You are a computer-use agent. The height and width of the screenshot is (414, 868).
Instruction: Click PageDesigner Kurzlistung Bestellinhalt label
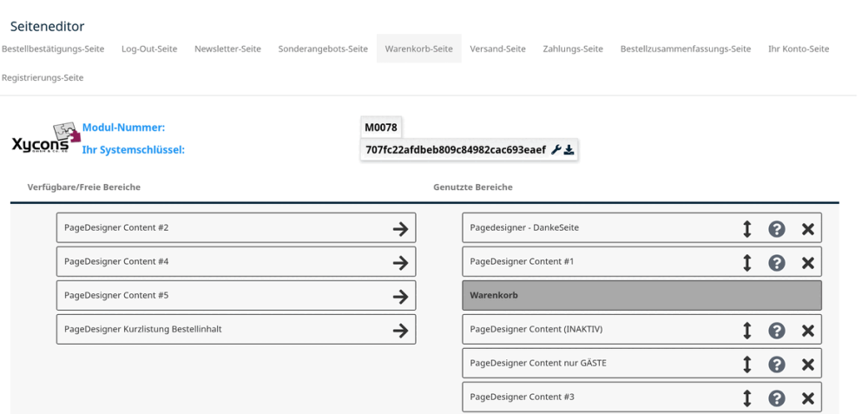point(143,329)
